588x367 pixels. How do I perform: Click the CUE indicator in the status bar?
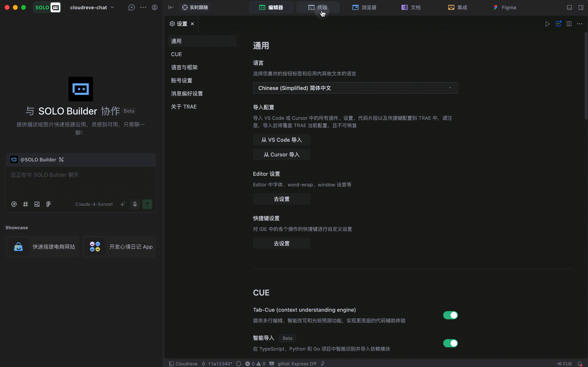click(564, 364)
